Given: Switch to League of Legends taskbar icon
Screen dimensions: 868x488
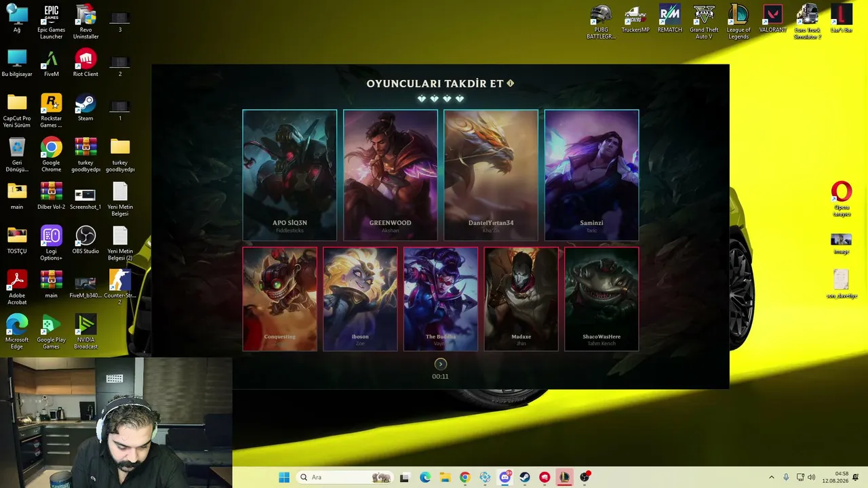Looking at the screenshot, I should (x=564, y=477).
